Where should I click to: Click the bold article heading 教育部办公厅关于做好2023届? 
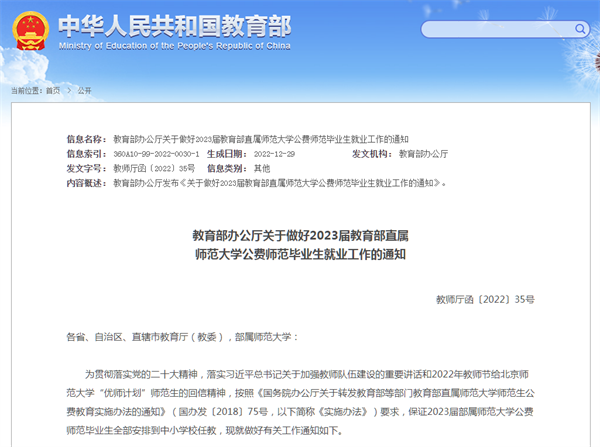300,245
